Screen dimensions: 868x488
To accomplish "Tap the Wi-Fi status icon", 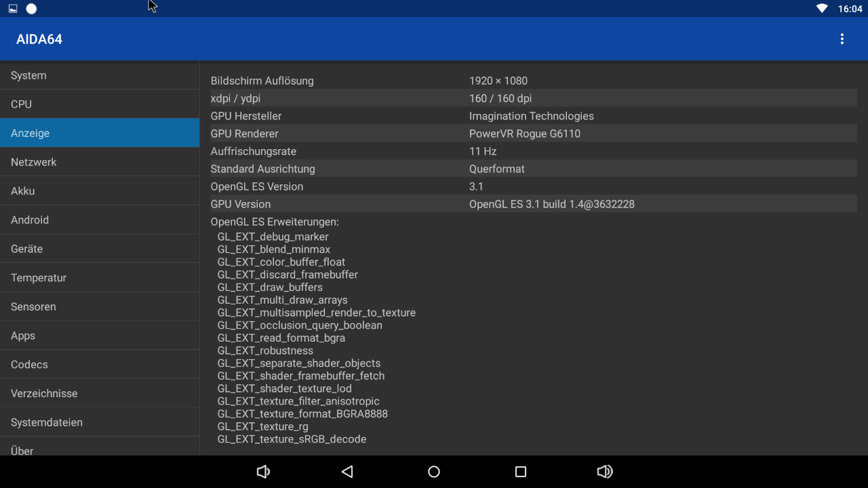I will [822, 9].
